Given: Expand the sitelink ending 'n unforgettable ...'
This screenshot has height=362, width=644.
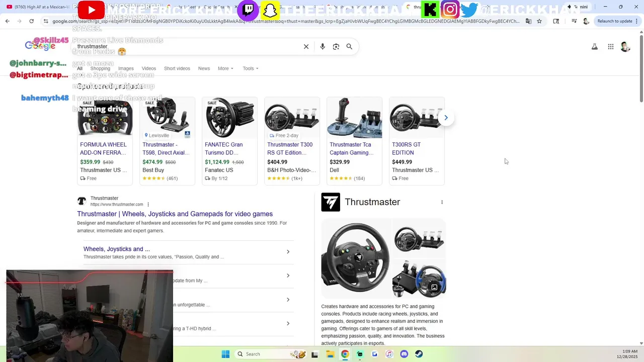Looking at the screenshot, I should point(288,300).
